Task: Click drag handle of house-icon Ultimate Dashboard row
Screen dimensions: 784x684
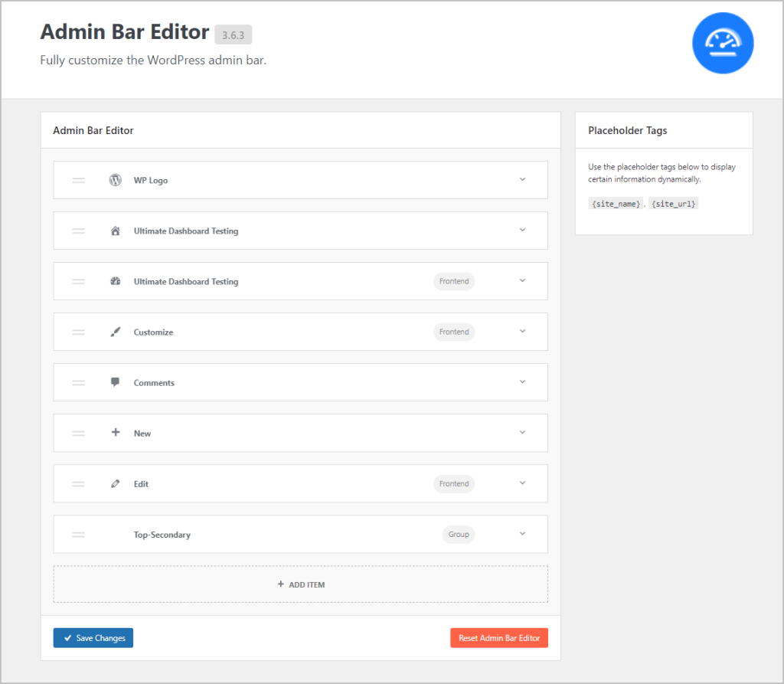Action: coord(79,231)
